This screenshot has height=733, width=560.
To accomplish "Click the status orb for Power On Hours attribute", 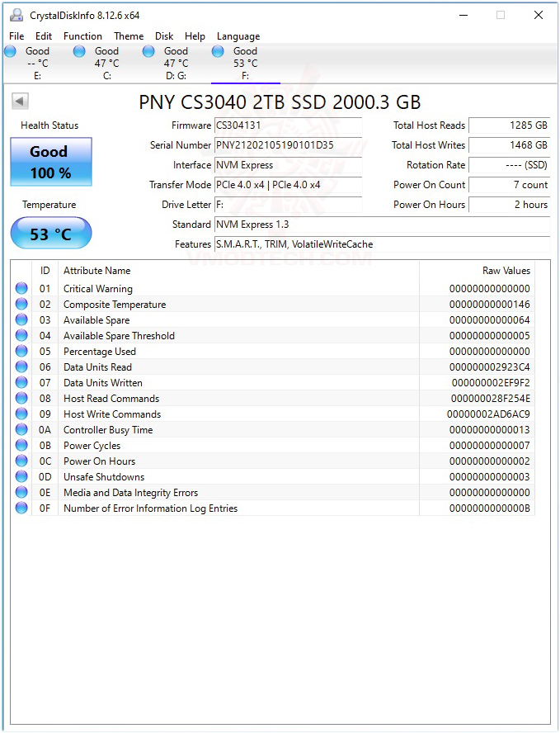I will 21,461.
